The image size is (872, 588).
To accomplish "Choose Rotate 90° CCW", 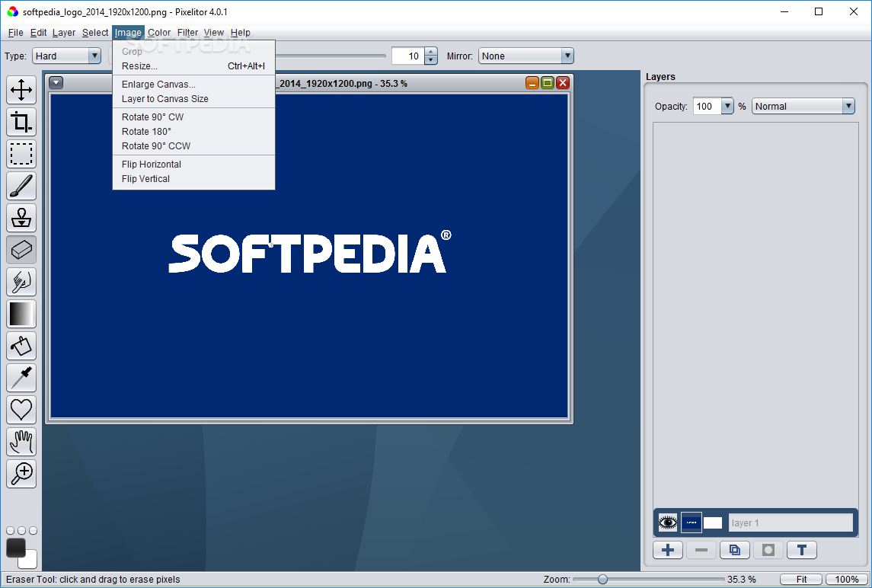I will point(193,145).
